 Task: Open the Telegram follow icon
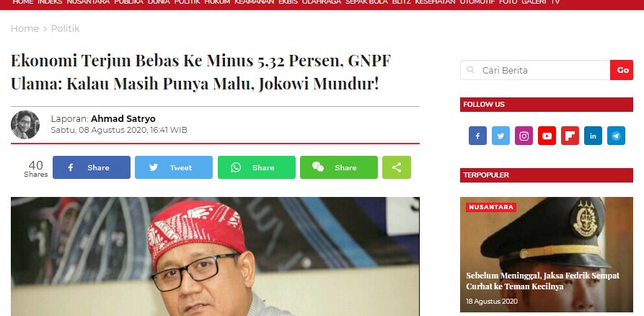616,136
